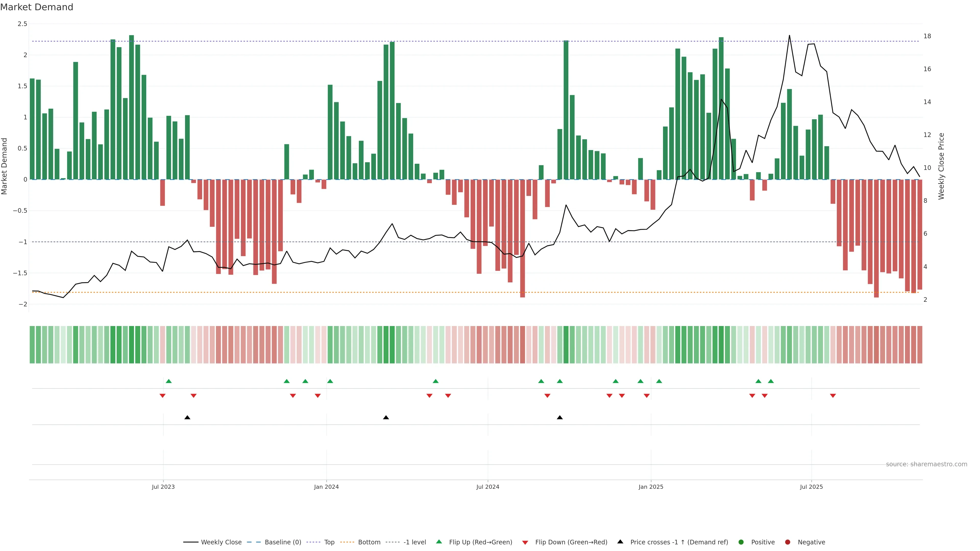The height and width of the screenshot is (551, 980).
Task: Toggle the Top dotted line legend entry
Action: [329, 542]
